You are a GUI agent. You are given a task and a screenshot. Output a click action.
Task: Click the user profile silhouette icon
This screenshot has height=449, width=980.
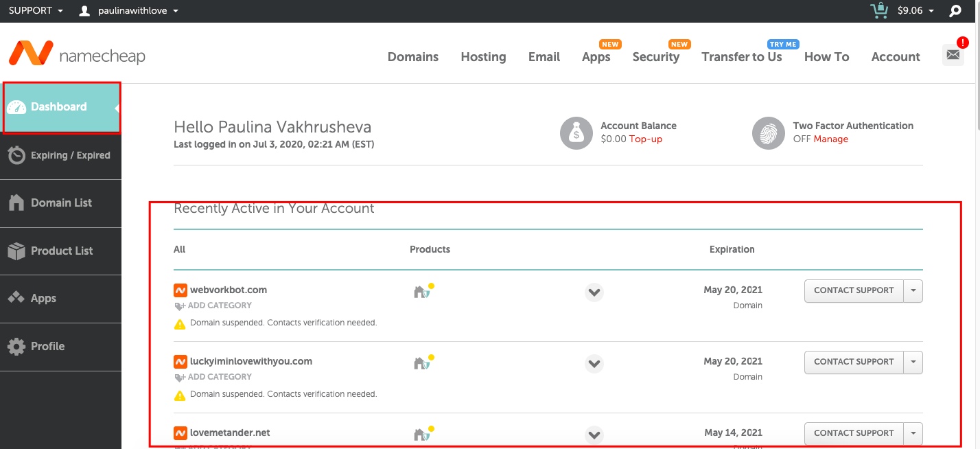pyautogui.click(x=85, y=11)
